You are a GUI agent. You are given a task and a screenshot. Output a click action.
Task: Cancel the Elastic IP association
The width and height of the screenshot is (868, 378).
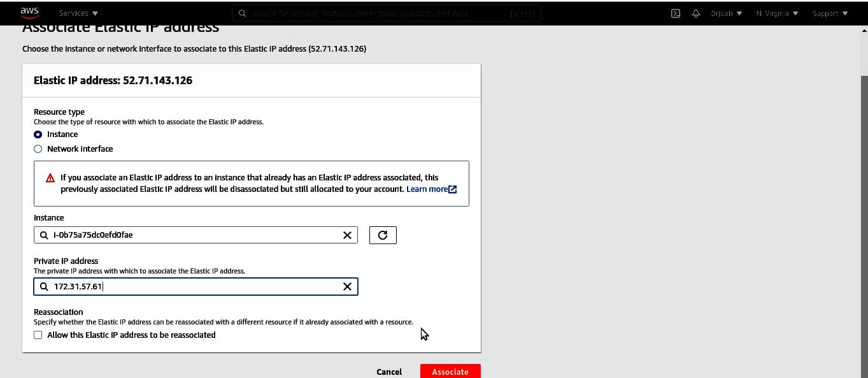[389, 372]
